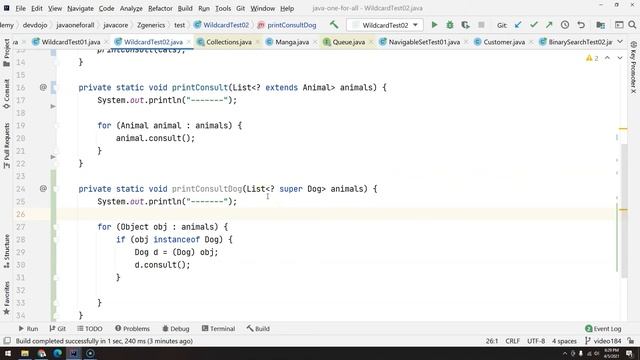
Task: Click the printConsultDog breadcrumb
Action: pos(287,25)
